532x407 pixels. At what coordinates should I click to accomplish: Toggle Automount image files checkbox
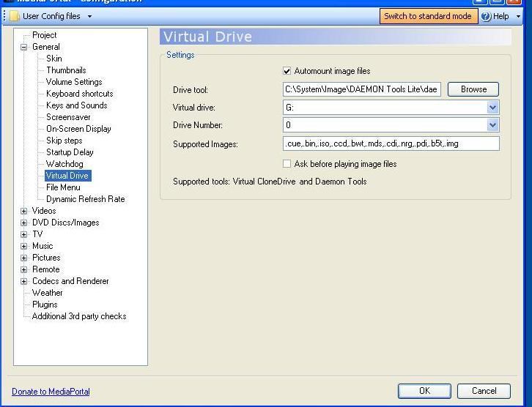click(287, 71)
